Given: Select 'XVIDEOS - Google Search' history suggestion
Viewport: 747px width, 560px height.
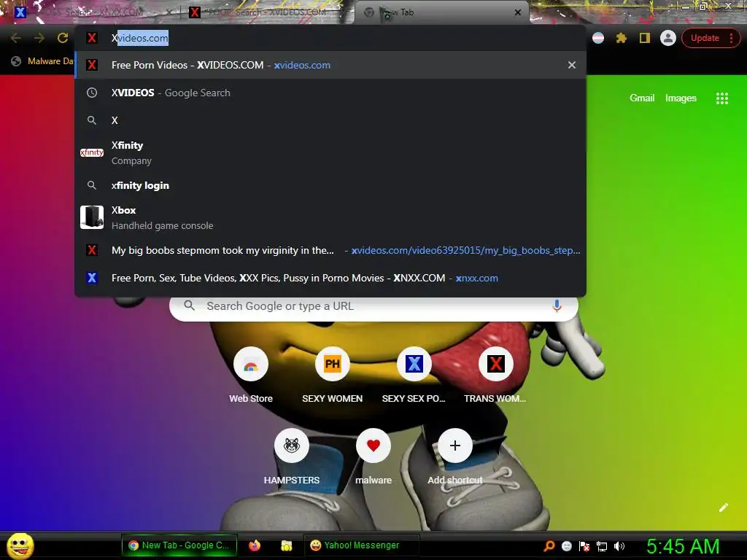Looking at the screenshot, I should [x=330, y=93].
